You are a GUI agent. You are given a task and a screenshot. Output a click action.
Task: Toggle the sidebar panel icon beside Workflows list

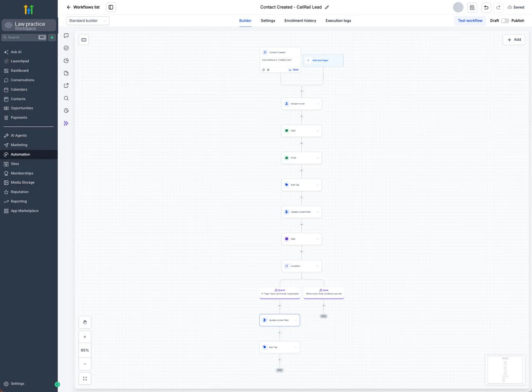click(111, 7)
